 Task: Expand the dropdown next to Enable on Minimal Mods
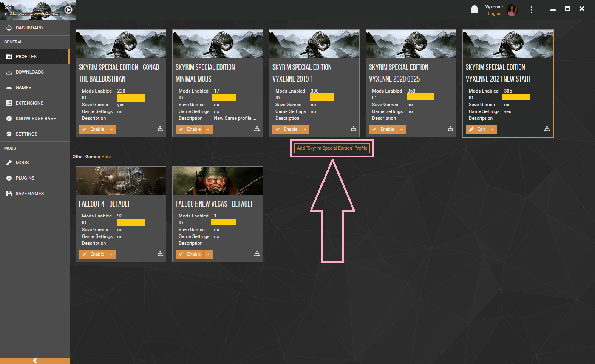tap(208, 129)
